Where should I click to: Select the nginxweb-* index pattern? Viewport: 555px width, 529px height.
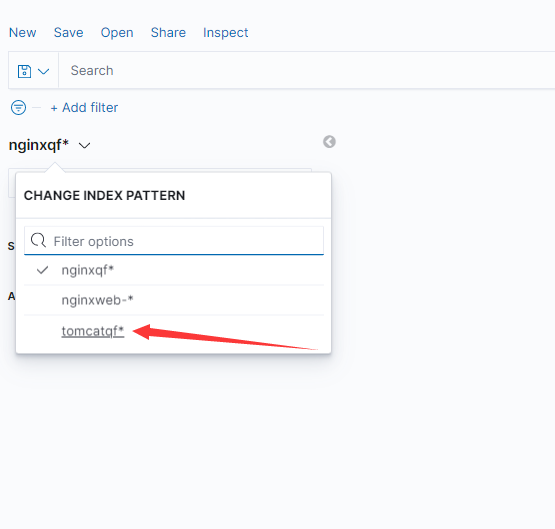pyautogui.click(x=174, y=300)
